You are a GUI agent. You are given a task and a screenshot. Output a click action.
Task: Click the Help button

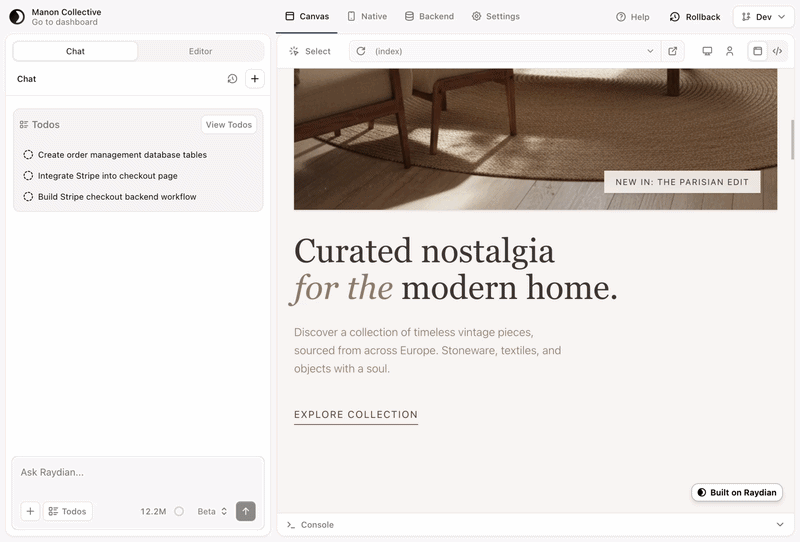[633, 17]
